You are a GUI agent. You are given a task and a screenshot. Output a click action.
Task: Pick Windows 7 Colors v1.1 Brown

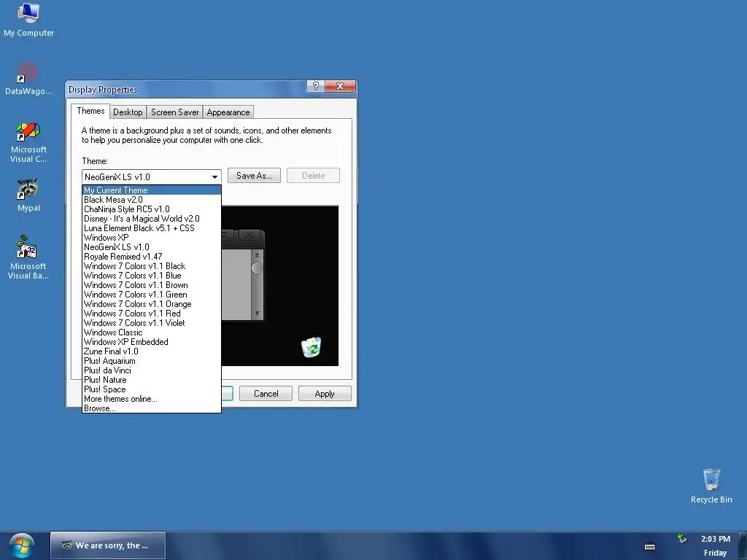coord(152,285)
